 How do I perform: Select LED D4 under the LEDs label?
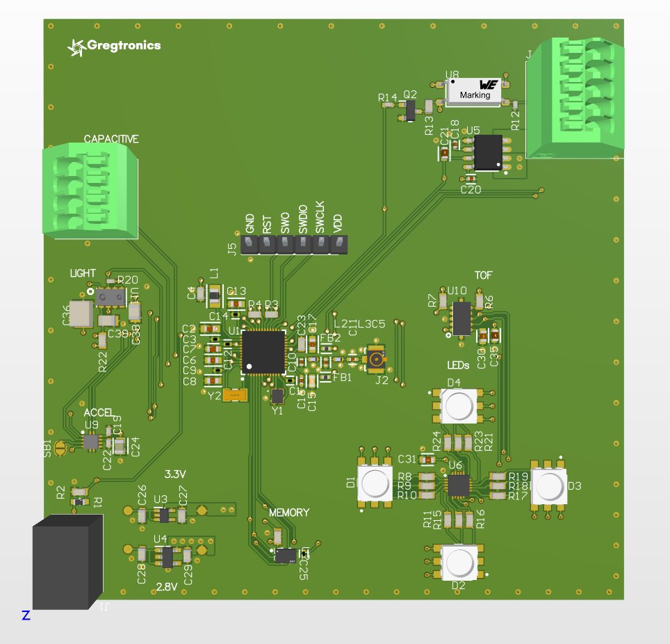pyautogui.click(x=458, y=405)
